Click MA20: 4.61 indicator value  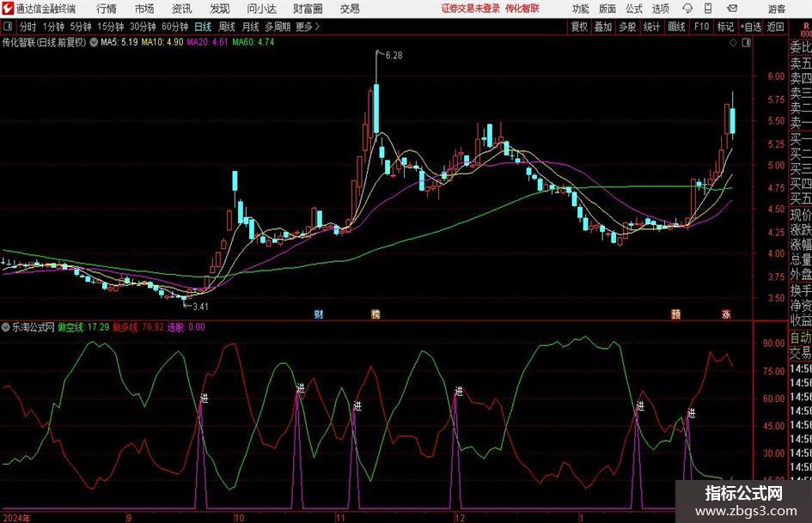click(208, 42)
